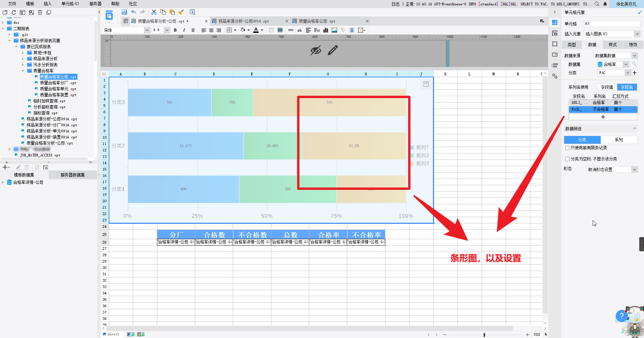Undo the last action with the undo arrow

[133, 12]
